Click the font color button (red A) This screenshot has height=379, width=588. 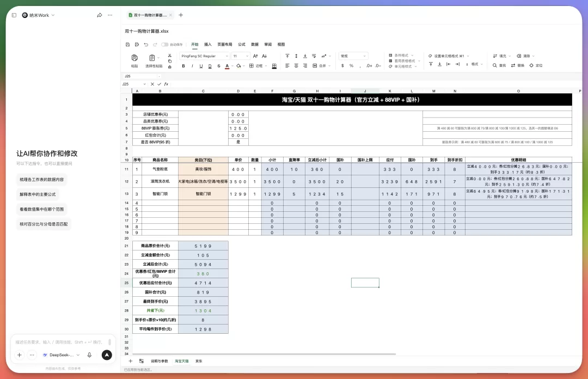227,66
